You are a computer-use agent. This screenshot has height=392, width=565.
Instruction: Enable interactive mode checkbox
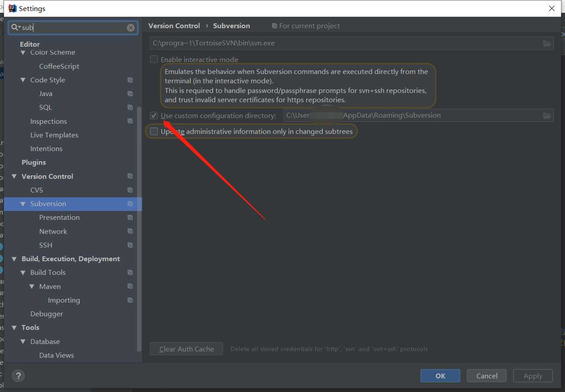154,59
